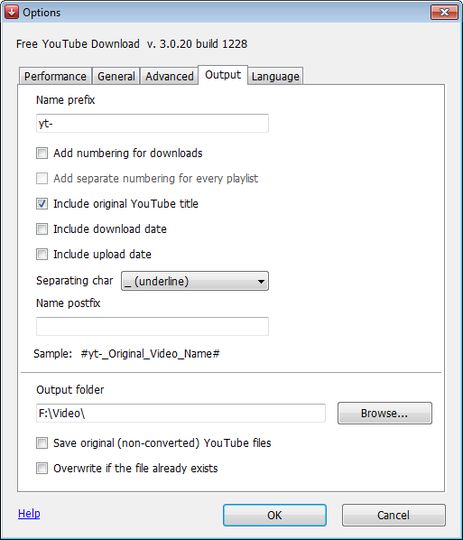Toggle Overwrite if the file already exists
This screenshot has width=463, height=540.
click(x=42, y=468)
